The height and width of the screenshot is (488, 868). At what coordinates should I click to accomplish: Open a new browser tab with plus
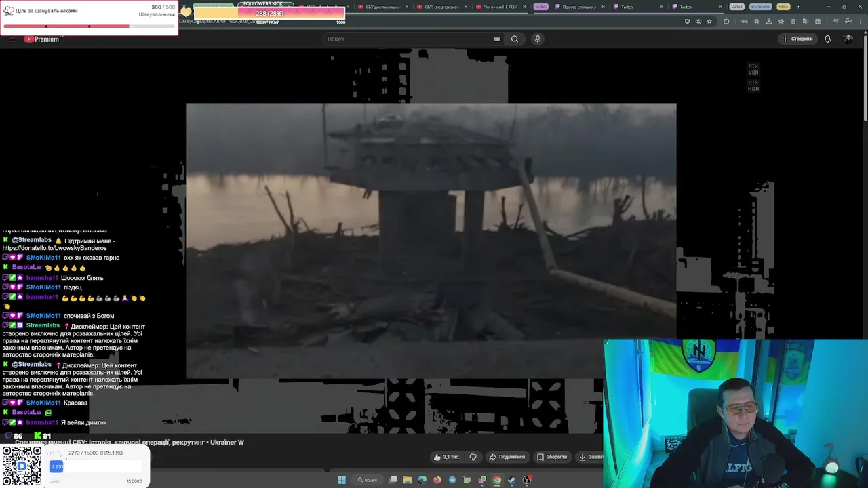pyautogui.click(x=798, y=7)
